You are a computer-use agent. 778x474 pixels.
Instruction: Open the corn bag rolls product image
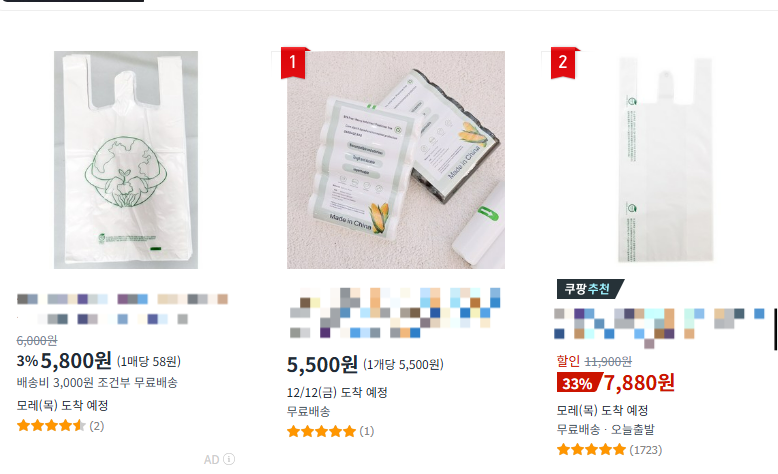pyautogui.click(x=396, y=160)
